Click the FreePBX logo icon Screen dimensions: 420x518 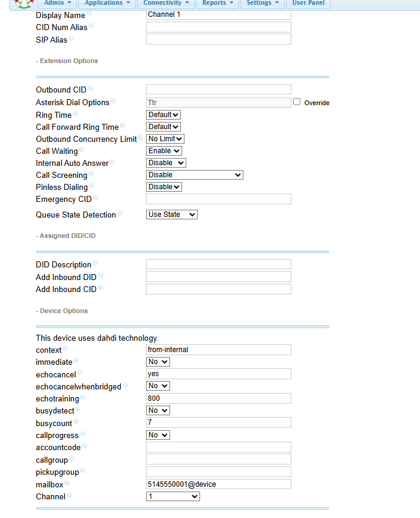[x=25, y=3]
